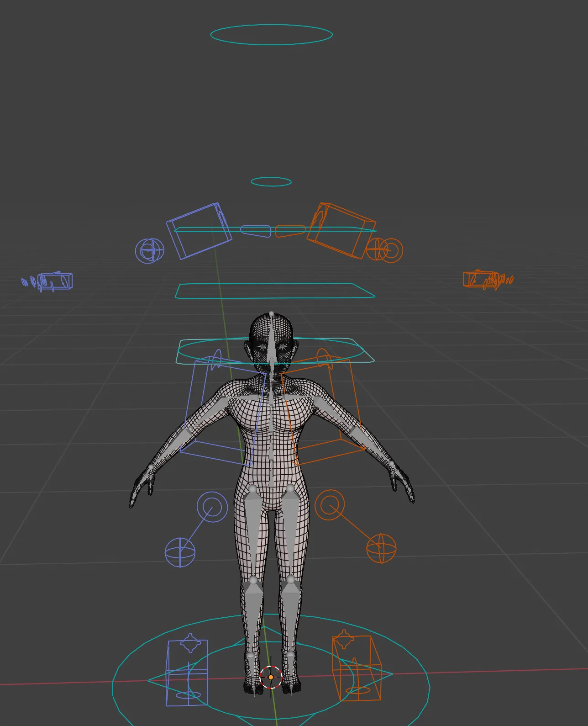
Task: Select the small teal ellipse above the head
Action: 271,182
